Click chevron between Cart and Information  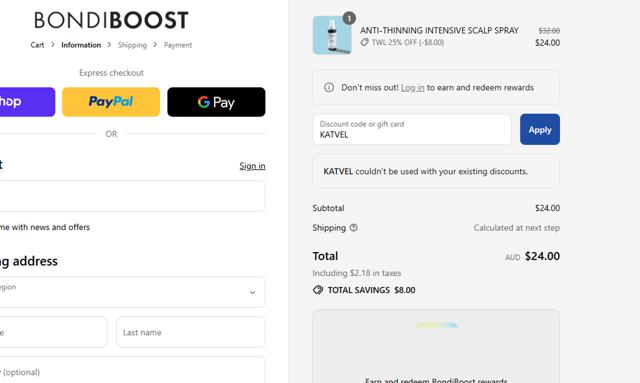53,45
